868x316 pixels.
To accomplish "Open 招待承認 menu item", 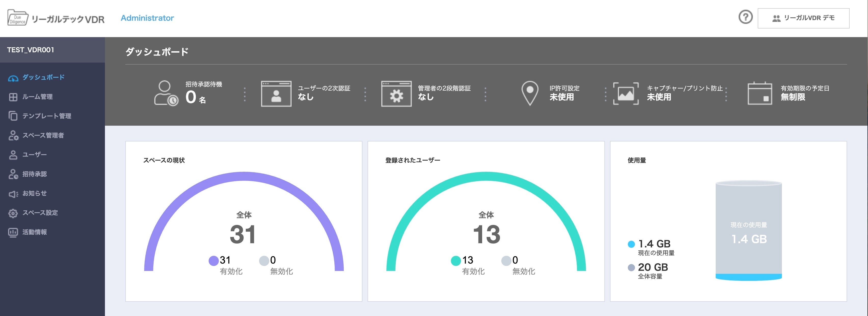I will (x=35, y=174).
